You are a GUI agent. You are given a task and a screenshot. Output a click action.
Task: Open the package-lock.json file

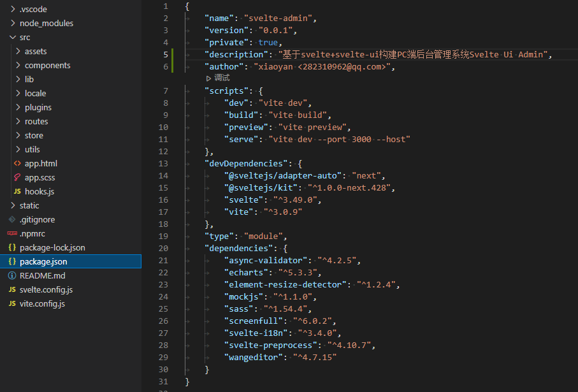(52, 247)
